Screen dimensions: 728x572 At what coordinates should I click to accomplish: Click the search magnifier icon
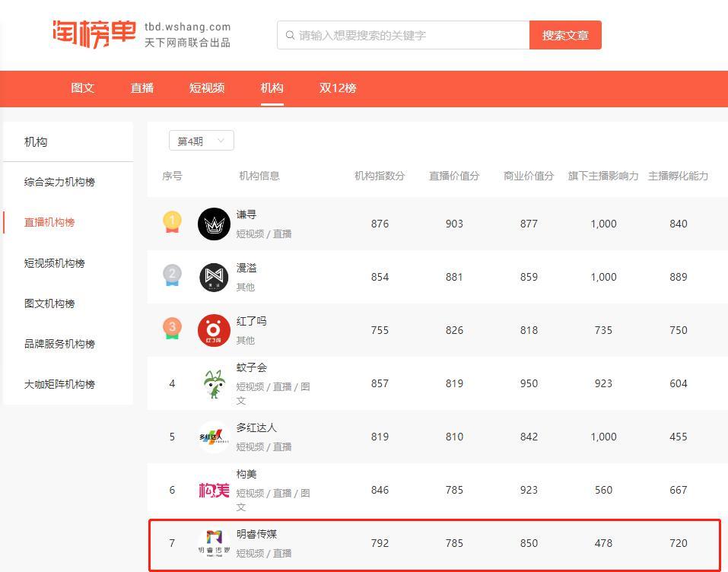coord(290,35)
